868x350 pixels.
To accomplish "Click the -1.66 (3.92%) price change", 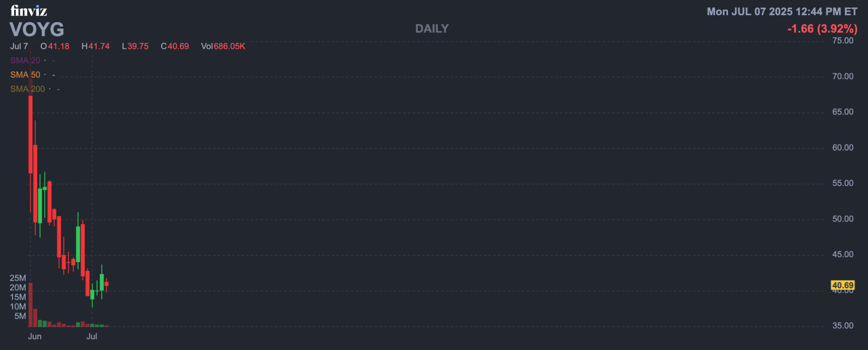I will [x=822, y=29].
